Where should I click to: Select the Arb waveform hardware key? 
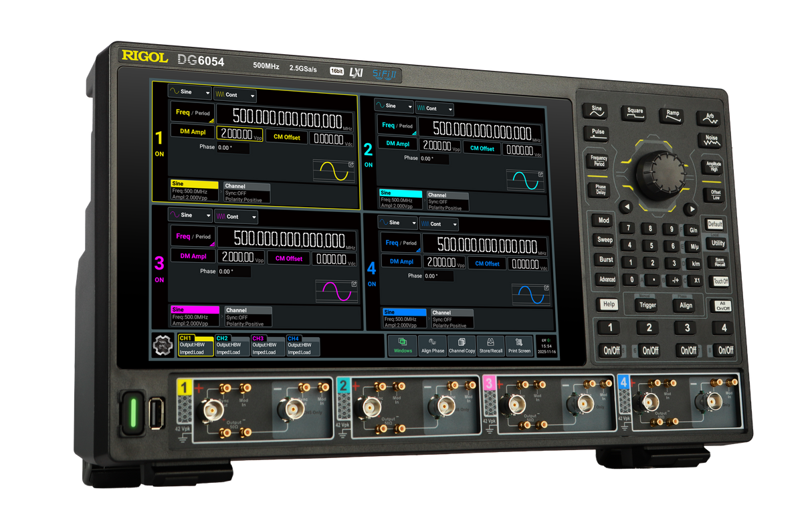[710, 118]
